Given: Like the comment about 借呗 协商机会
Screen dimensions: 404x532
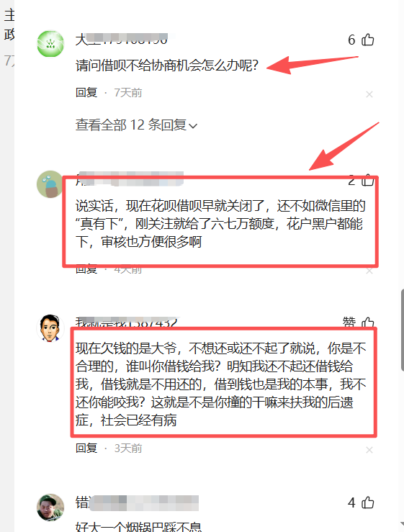Looking at the screenshot, I should click(368, 40).
